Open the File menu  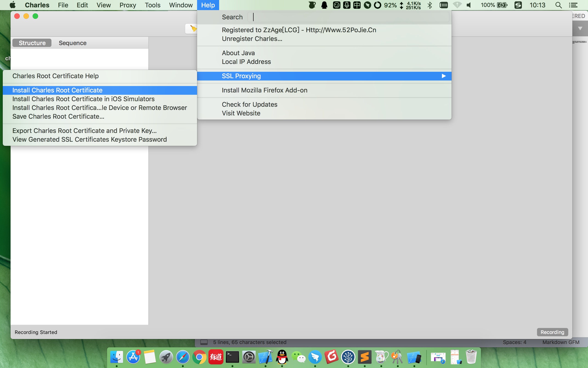[x=63, y=5]
